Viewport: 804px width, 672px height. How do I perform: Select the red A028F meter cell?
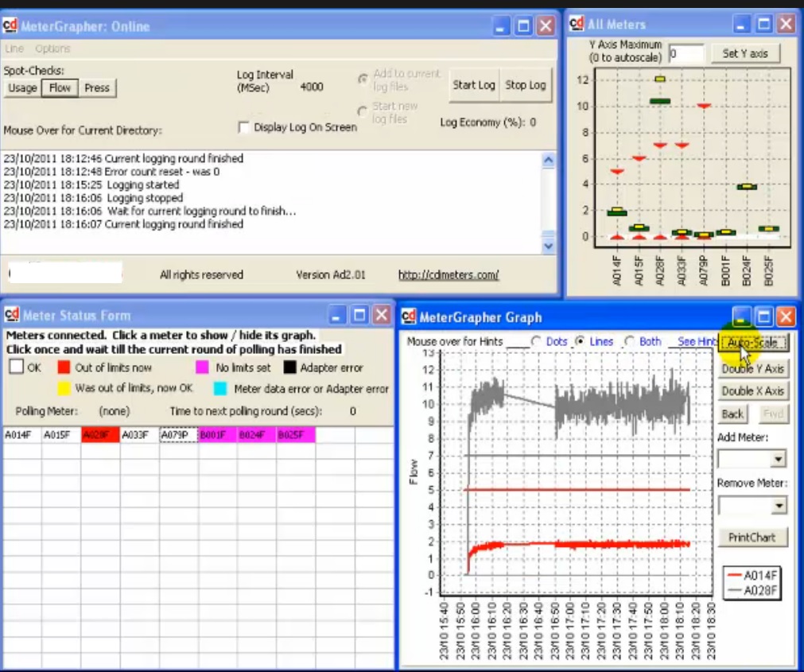tap(100, 435)
